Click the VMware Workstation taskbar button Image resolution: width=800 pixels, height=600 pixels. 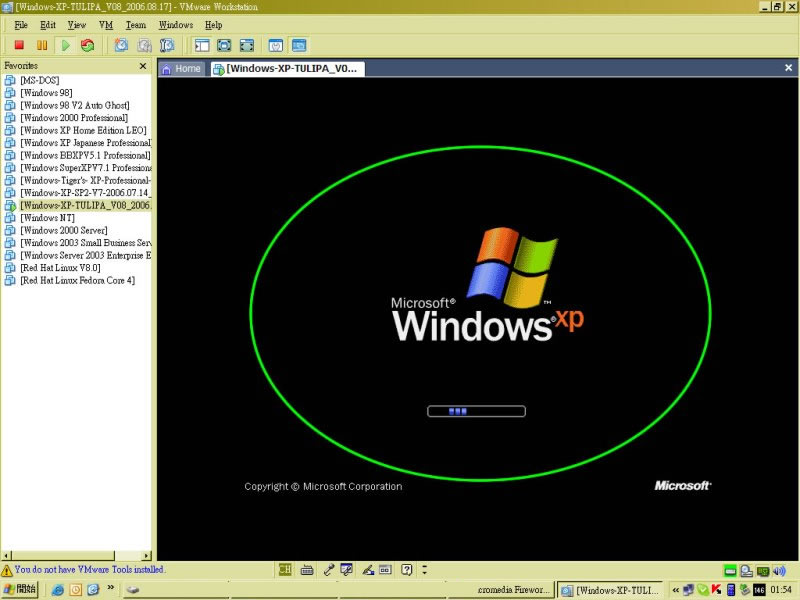[x=610, y=590]
